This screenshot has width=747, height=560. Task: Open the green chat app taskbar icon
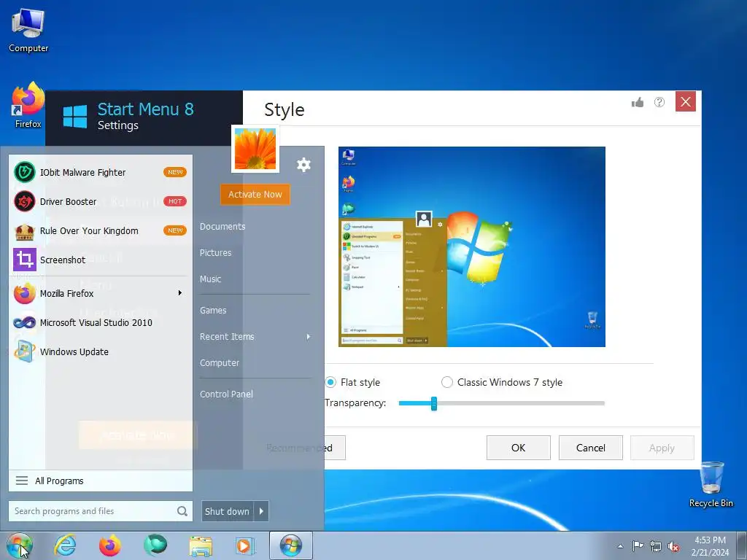click(155, 545)
